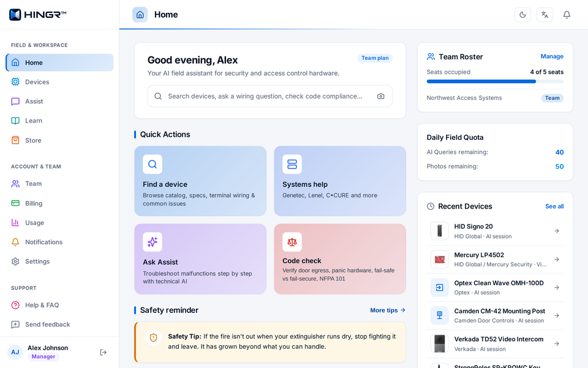Click the arrow on the Camden CM-42 row
588x368 pixels.
coord(557,315)
